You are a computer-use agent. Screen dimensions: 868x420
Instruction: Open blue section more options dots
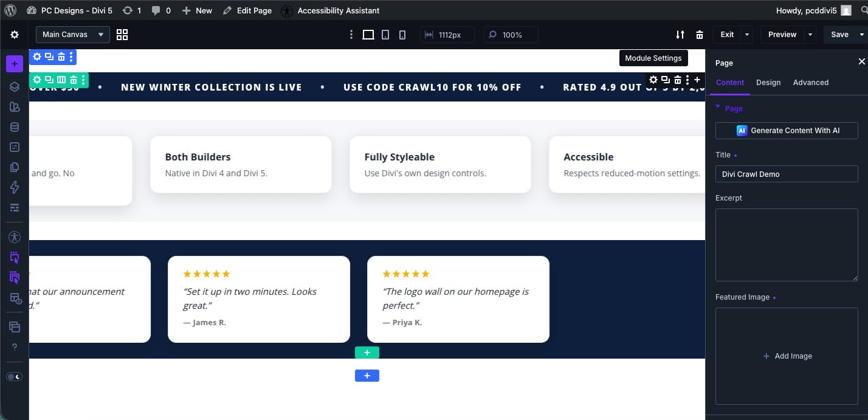coord(71,57)
